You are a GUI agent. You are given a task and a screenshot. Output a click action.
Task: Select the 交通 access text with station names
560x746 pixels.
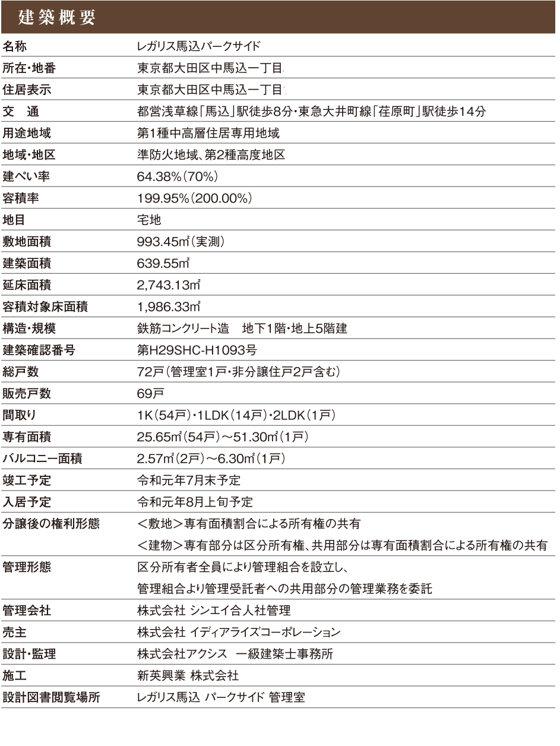(x=311, y=112)
